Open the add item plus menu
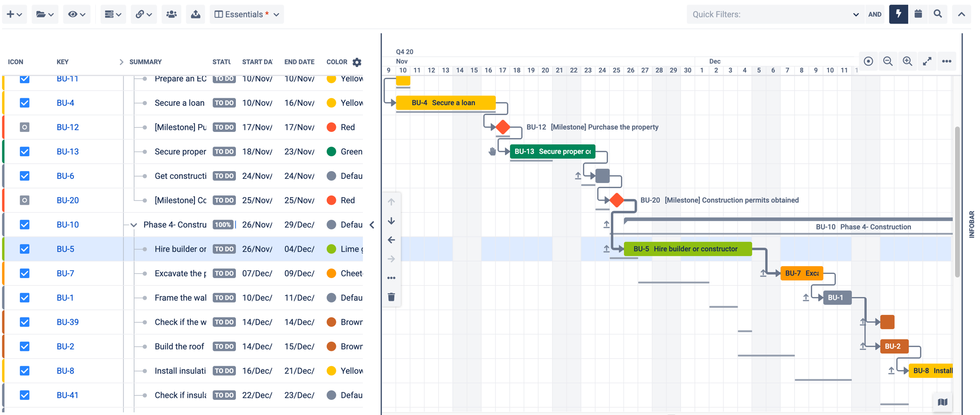Viewport: 980px width, 415px height. click(14, 14)
